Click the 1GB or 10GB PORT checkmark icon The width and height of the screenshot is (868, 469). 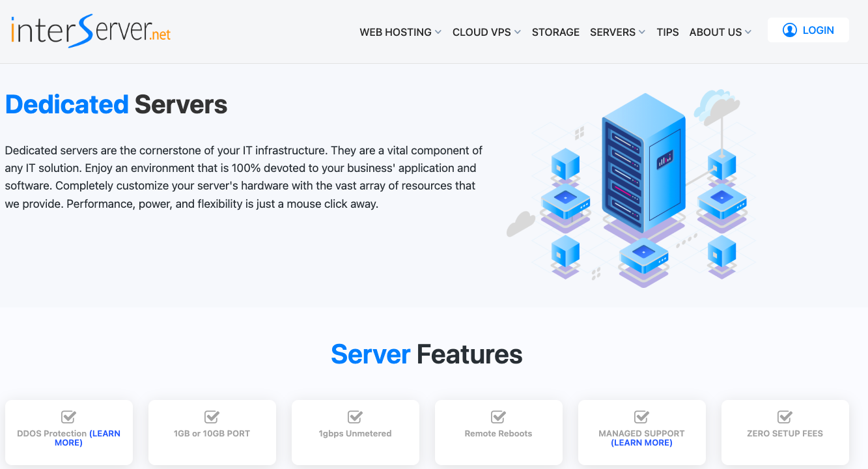click(212, 417)
